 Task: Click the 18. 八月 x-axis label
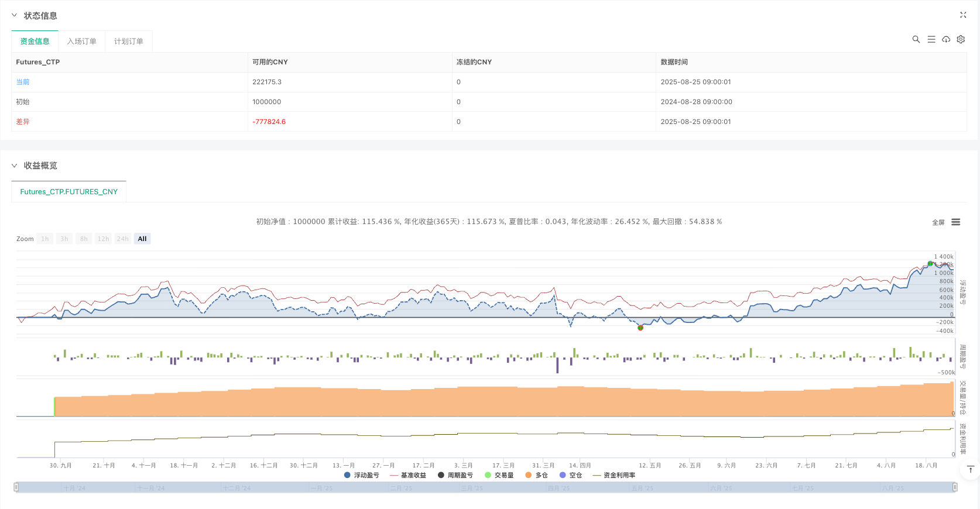[926, 466]
